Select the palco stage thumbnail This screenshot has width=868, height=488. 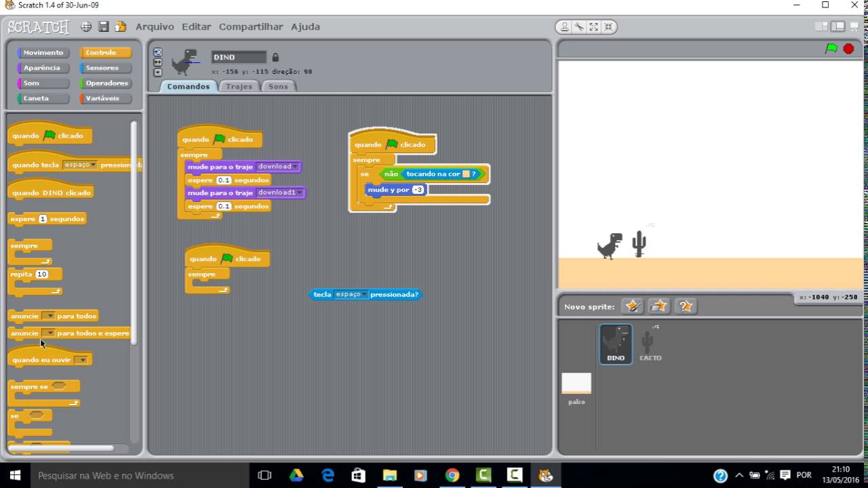(x=576, y=388)
